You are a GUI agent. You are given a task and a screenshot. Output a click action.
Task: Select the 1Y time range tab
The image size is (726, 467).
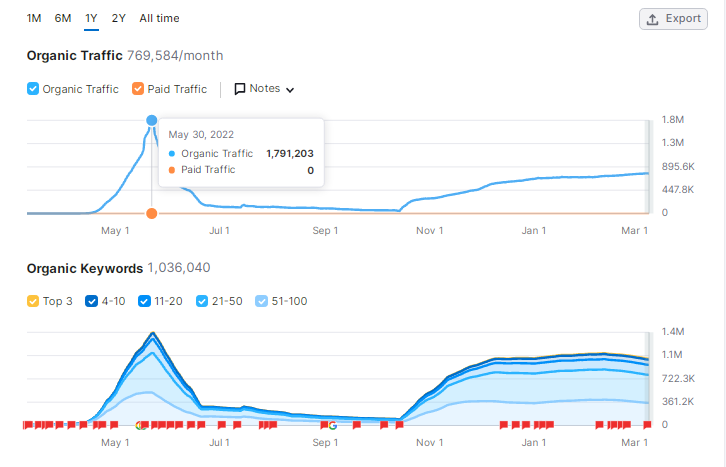click(x=91, y=19)
